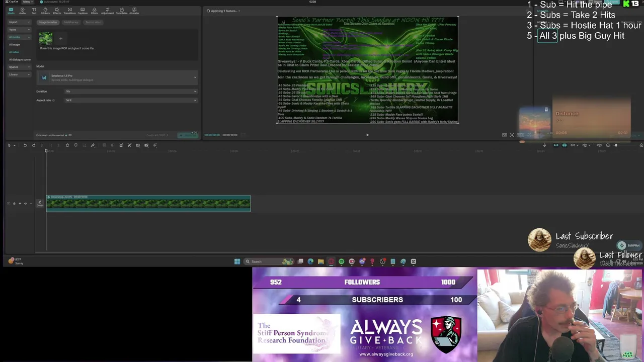This screenshot has width=644, height=362.
Task: Click the preview focus-frame icon
Action: 512,135
